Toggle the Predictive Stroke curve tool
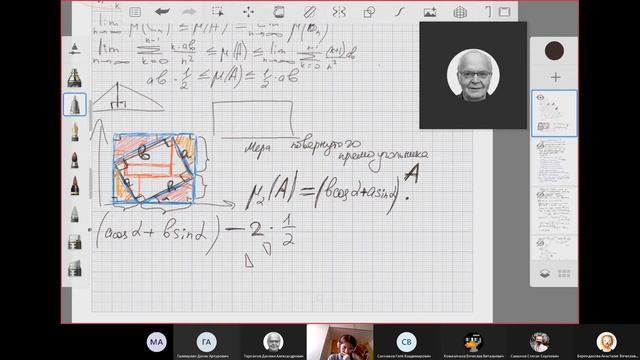Image resolution: width=640 pixels, height=360 pixels. (x=399, y=12)
